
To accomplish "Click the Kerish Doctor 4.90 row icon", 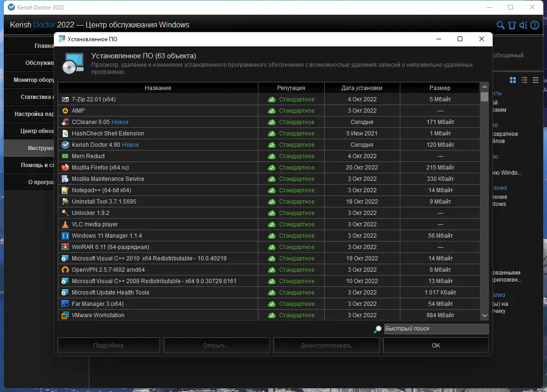I will 65,145.
